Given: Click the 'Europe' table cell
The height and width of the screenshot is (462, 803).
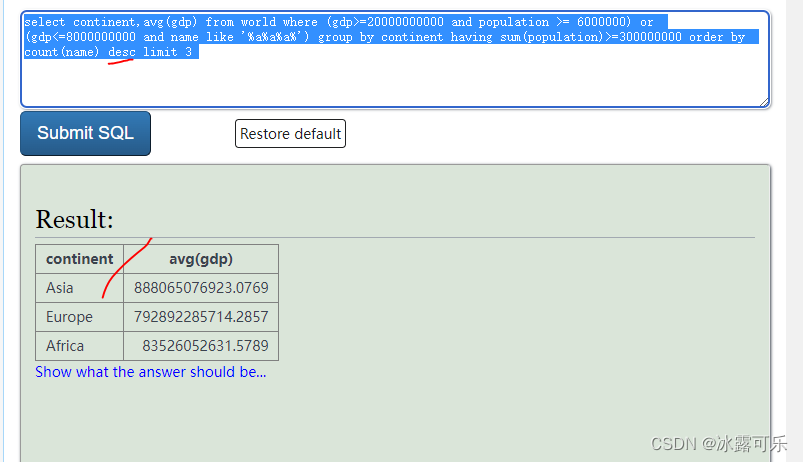Looking at the screenshot, I should coord(79,317).
